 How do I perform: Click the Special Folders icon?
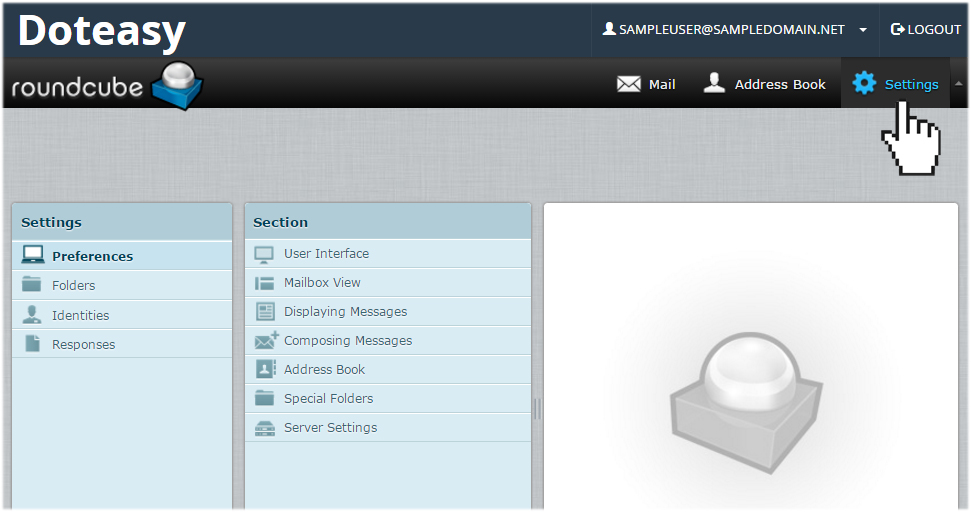tap(264, 397)
